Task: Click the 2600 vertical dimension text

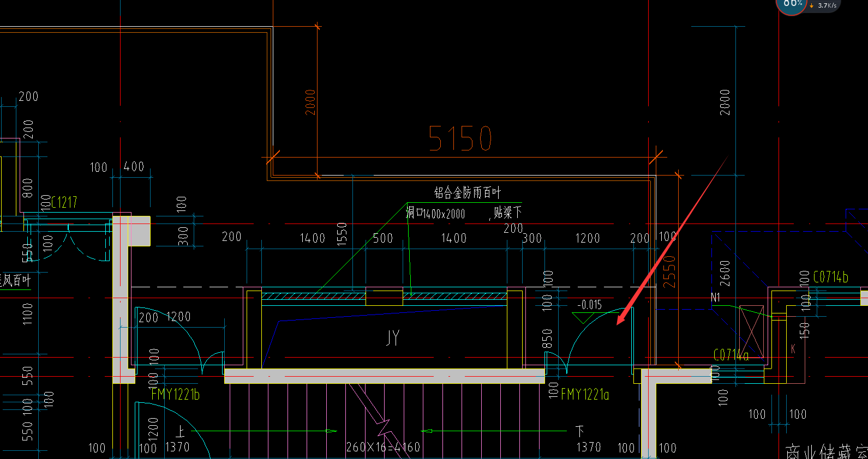Action: (x=725, y=274)
